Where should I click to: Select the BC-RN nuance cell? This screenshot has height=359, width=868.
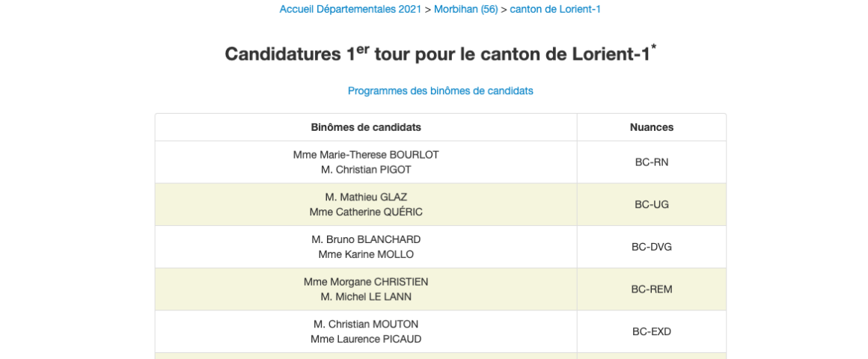651,162
